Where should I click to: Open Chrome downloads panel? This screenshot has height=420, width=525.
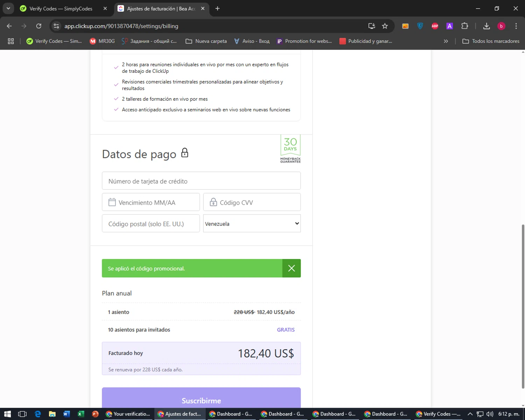point(486,26)
